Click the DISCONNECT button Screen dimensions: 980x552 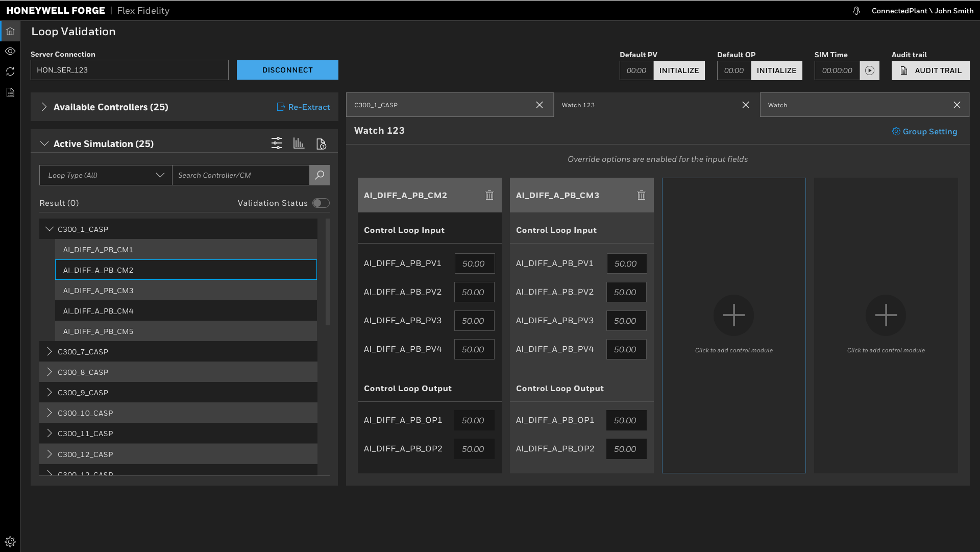pos(287,70)
